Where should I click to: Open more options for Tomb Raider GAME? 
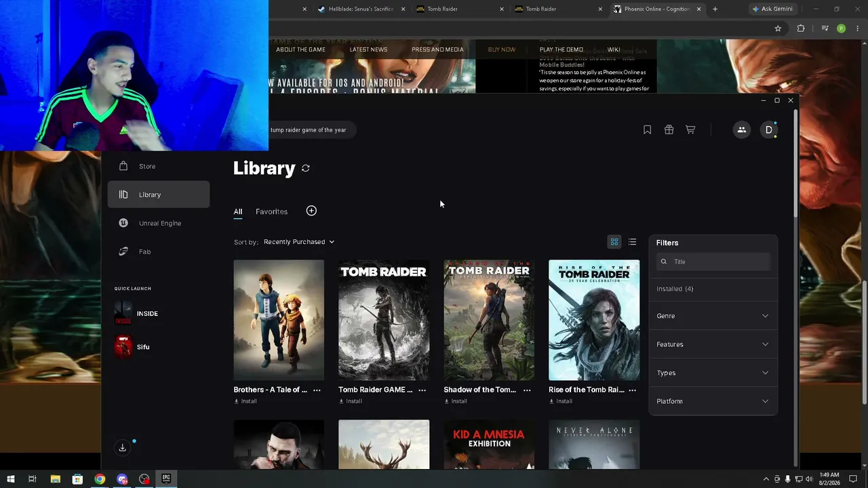[422, 390]
